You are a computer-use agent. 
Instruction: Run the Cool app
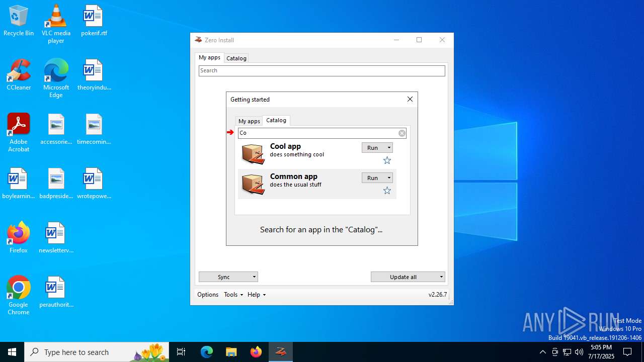373,148
